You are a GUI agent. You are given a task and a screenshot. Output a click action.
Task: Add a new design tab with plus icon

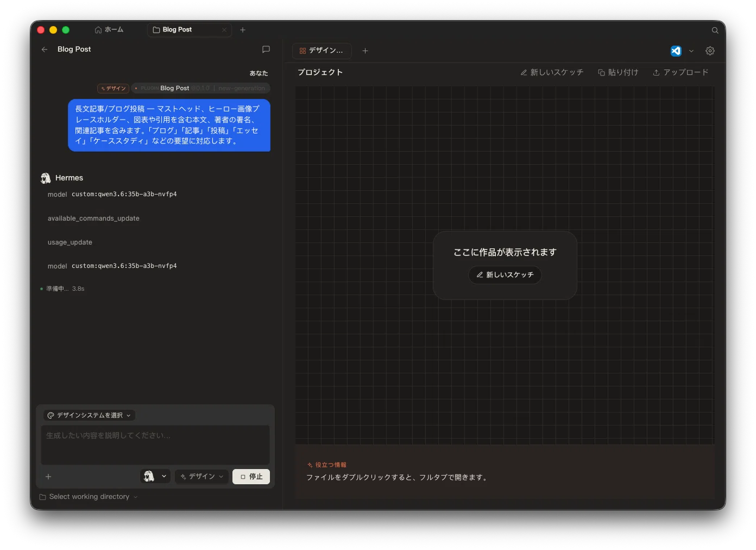click(366, 51)
